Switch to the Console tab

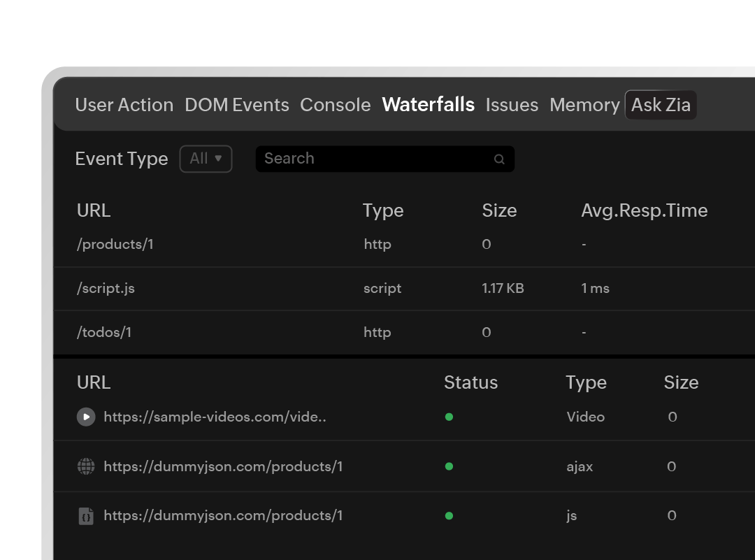(x=335, y=105)
